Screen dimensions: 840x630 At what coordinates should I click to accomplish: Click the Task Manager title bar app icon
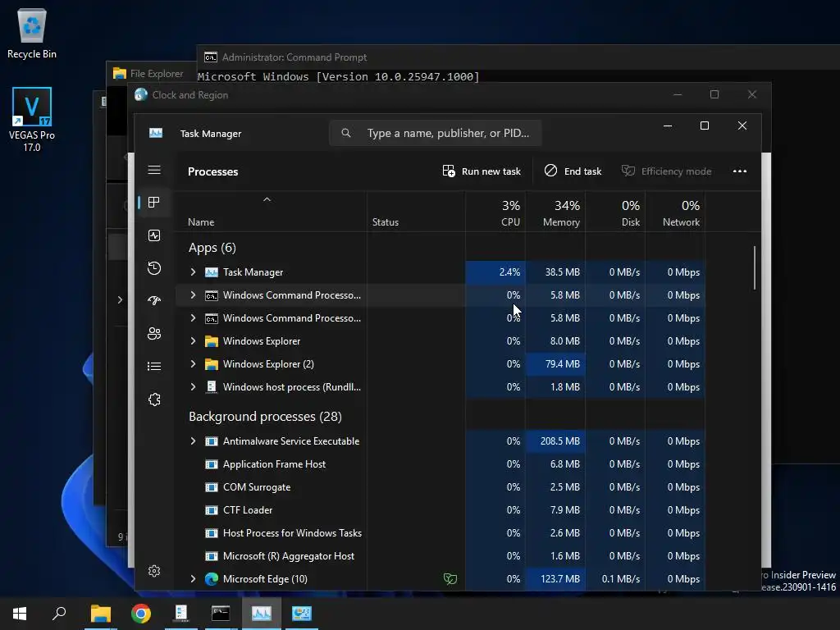click(x=156, y=133)
